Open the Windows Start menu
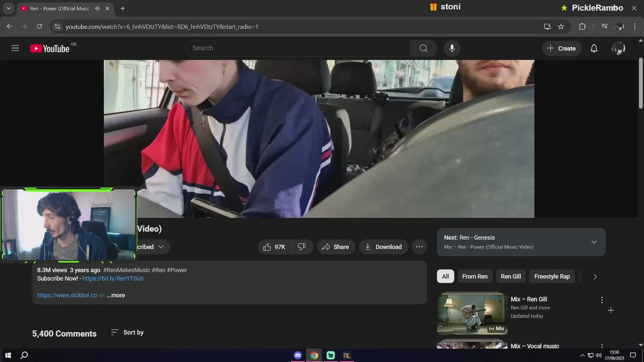Image resolution: width=644 pixels, height=362 pixels. (x=8, y=355)
